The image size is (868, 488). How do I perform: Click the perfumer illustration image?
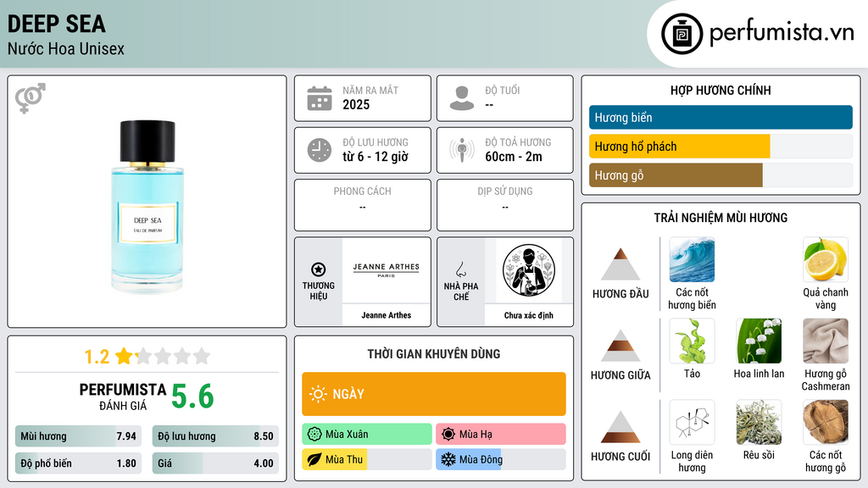pyautogui.click(x=529, y=270)
